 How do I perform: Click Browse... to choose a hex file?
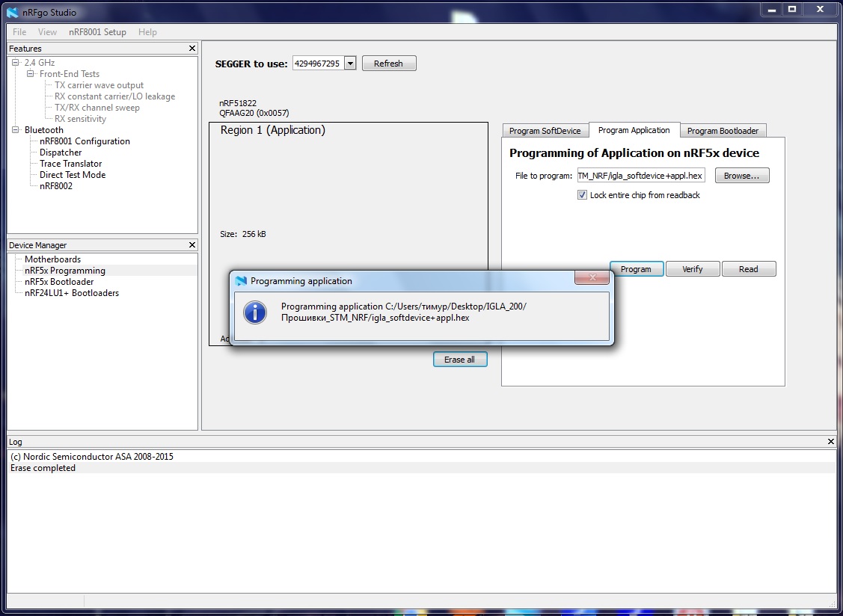[x=742, y=176]
